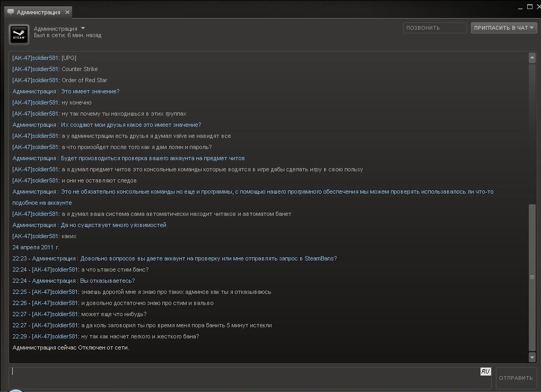Click 'Администрация сейчас Отключен от сети.' notice
Viewport: 541px width, 392px height.
71,347
